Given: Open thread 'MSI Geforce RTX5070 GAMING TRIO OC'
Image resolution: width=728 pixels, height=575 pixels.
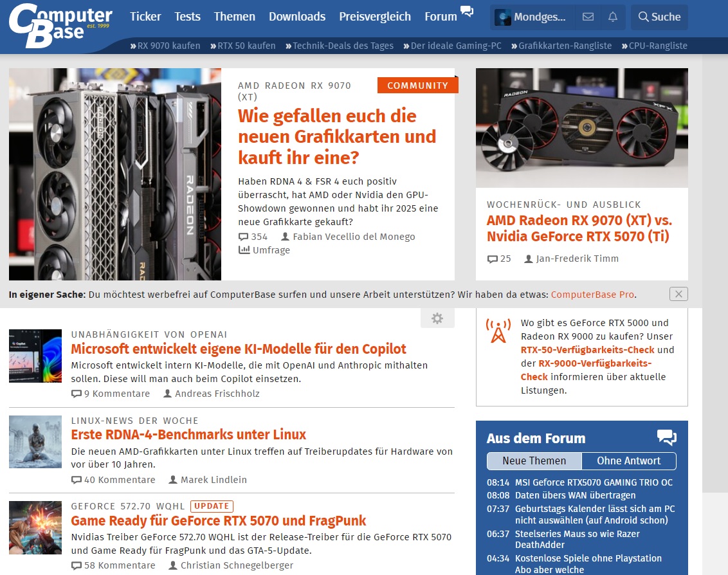Looking at the screenshot, I should tap(594, 482).
